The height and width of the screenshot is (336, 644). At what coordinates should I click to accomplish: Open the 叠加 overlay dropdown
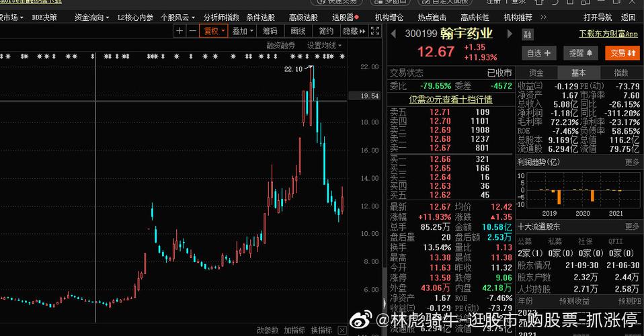coord(242,31)
